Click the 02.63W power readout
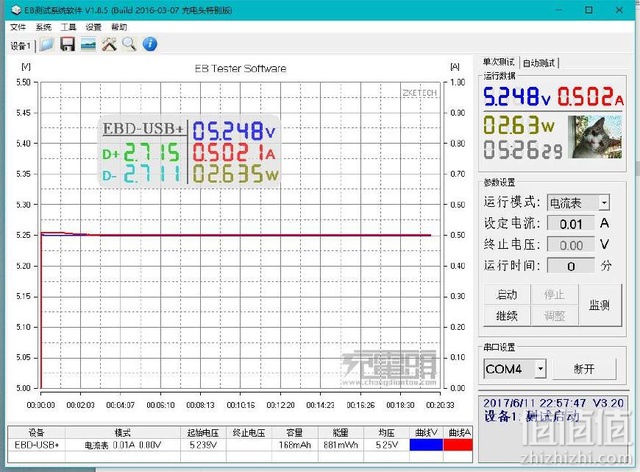Viewport: 640px width, 472px height. [519, 125]
